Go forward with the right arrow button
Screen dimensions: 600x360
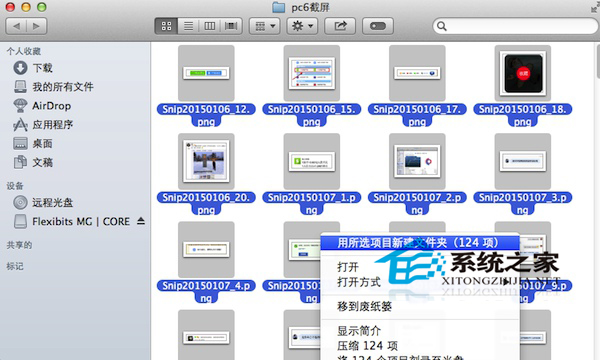36,26
